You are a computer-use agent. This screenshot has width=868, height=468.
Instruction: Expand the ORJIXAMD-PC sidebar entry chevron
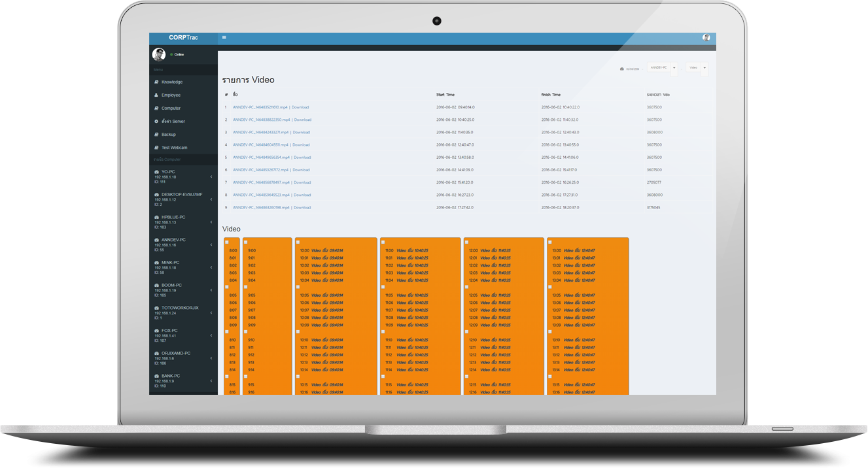pyautogui.click(x=211, y=358)
